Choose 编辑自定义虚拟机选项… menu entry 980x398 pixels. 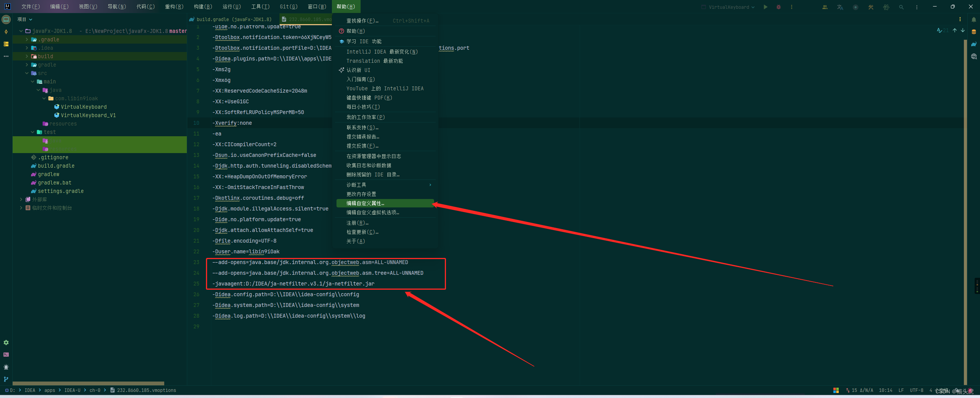385,212
